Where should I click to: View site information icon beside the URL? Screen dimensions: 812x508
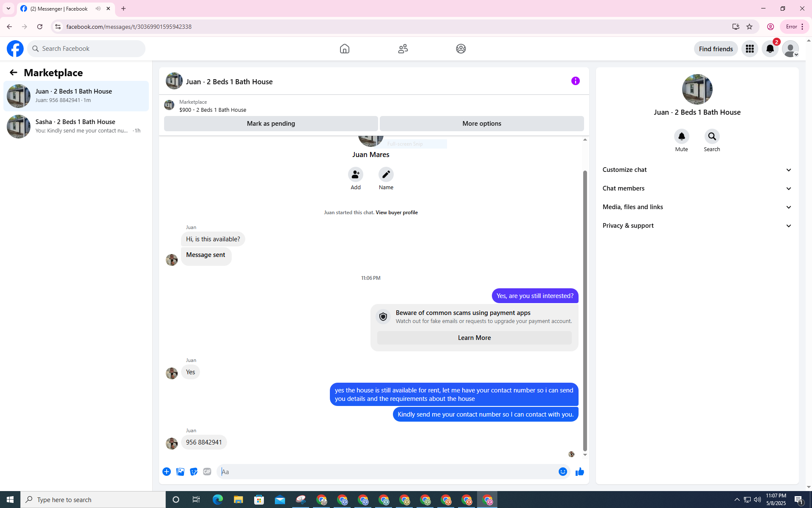58,27
